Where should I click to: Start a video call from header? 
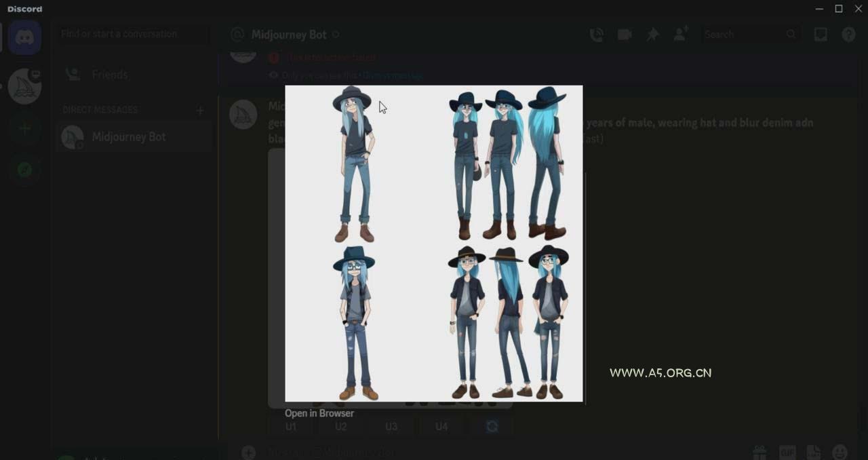click(625, 35)
